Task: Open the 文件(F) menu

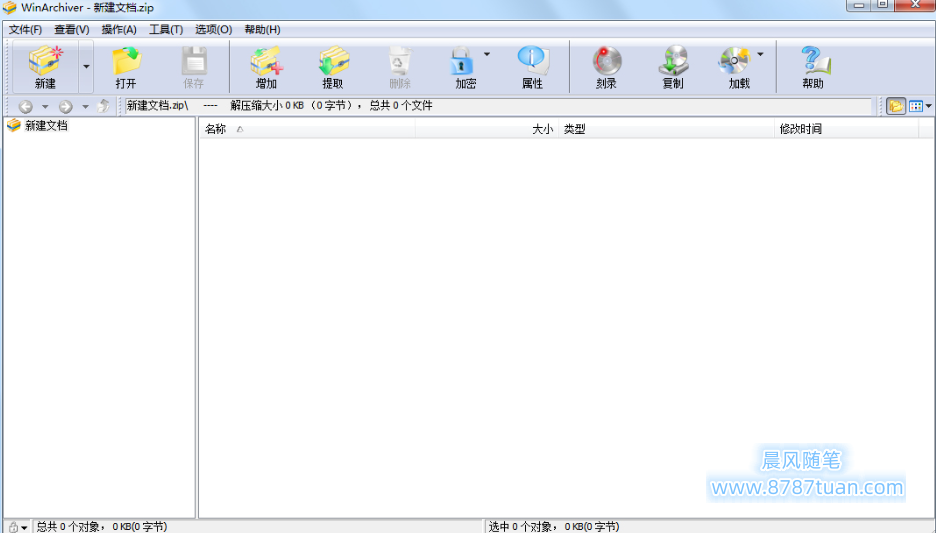Action: coord(25,29)
